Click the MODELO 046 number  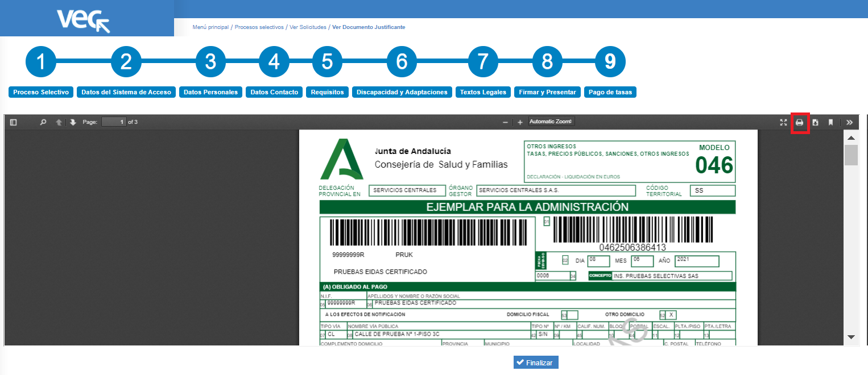(714, 165)
